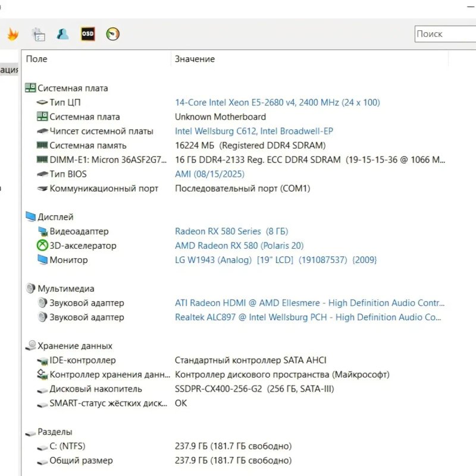Select the 'SMART-статус жёстких диск...' field
Viewport: 476px width, 476px height.
tap(108, 403)
